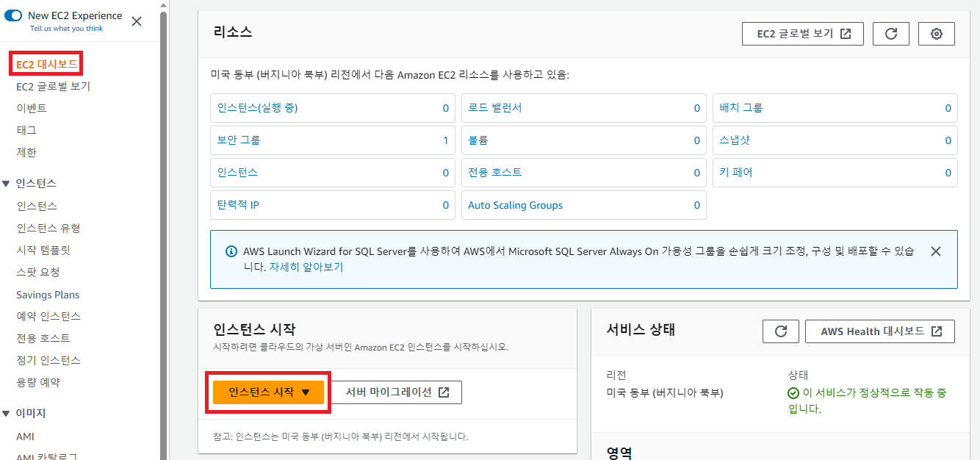This screenshot has width=980, height=460.
Task: Refresh the 리소스 panel
Action: tap(891, 34)
